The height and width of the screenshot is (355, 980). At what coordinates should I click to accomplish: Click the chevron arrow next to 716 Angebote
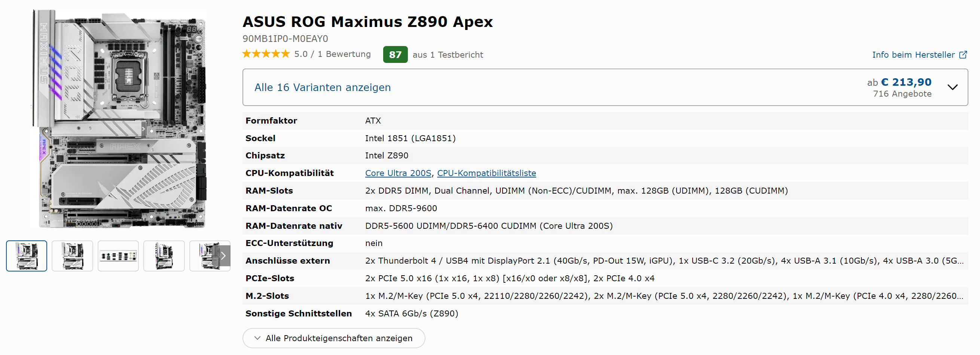pos(952,87)
